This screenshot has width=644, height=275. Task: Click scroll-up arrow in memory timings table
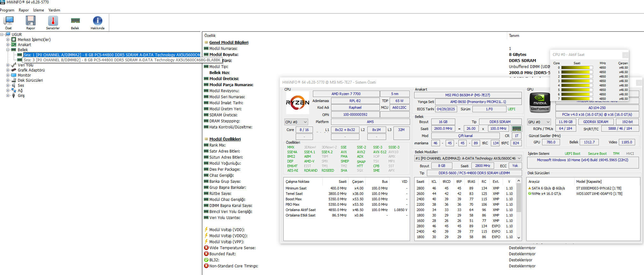519,181
